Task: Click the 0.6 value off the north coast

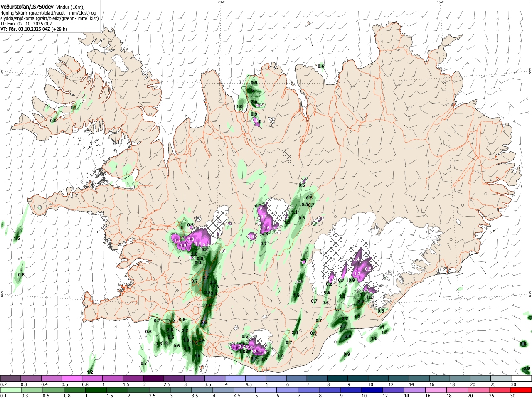Action: coord(321,66)
